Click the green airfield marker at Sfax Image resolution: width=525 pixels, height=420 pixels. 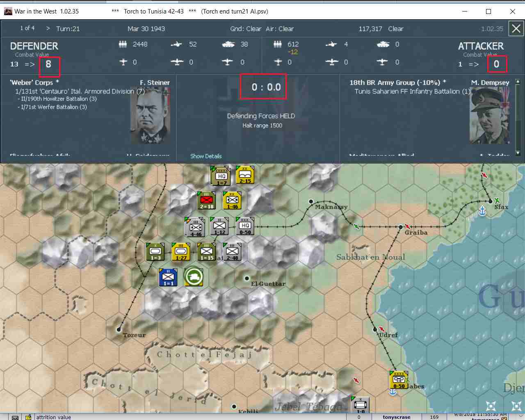(497, 201)
